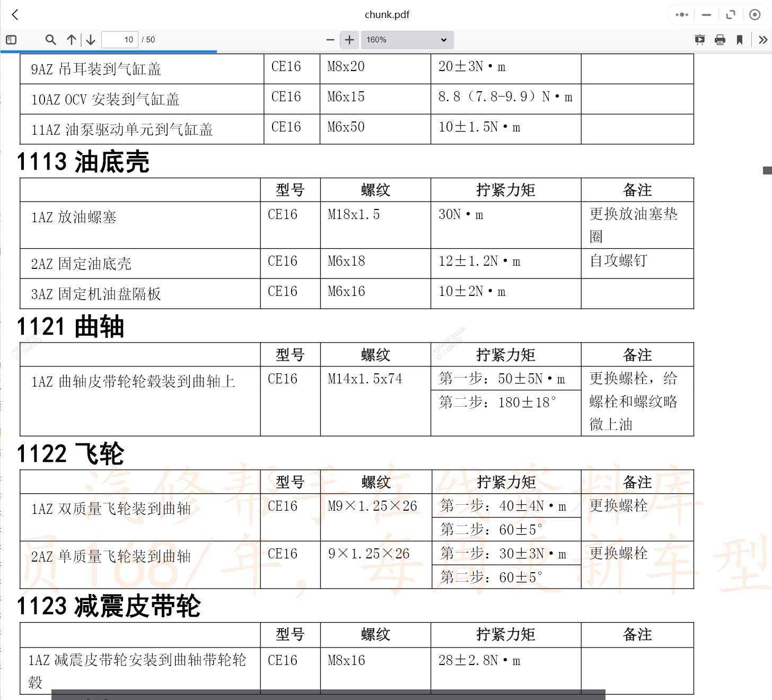Go to the next page
This screenshot has height=700, width=772.
[x=90, y=39]
